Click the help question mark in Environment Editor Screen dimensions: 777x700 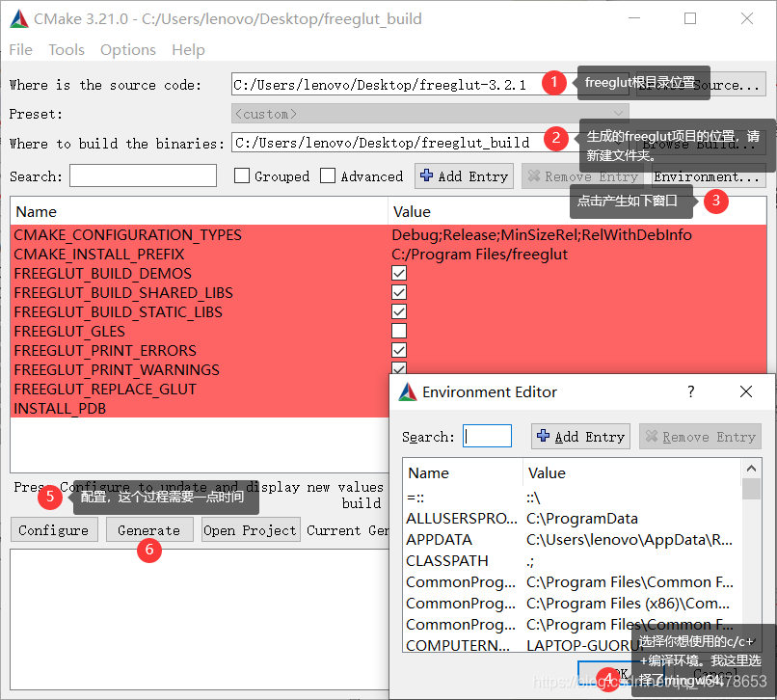[x=692, y=391]
